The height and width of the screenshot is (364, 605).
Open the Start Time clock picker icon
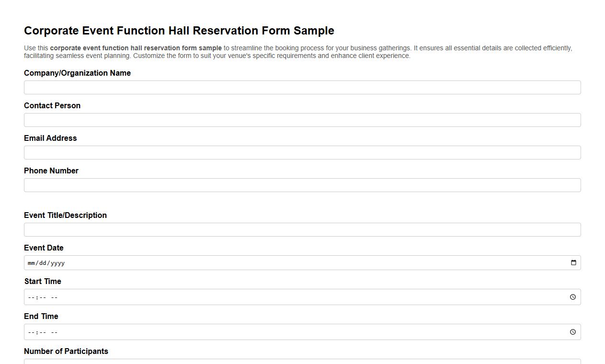click(x=573, y=297)
